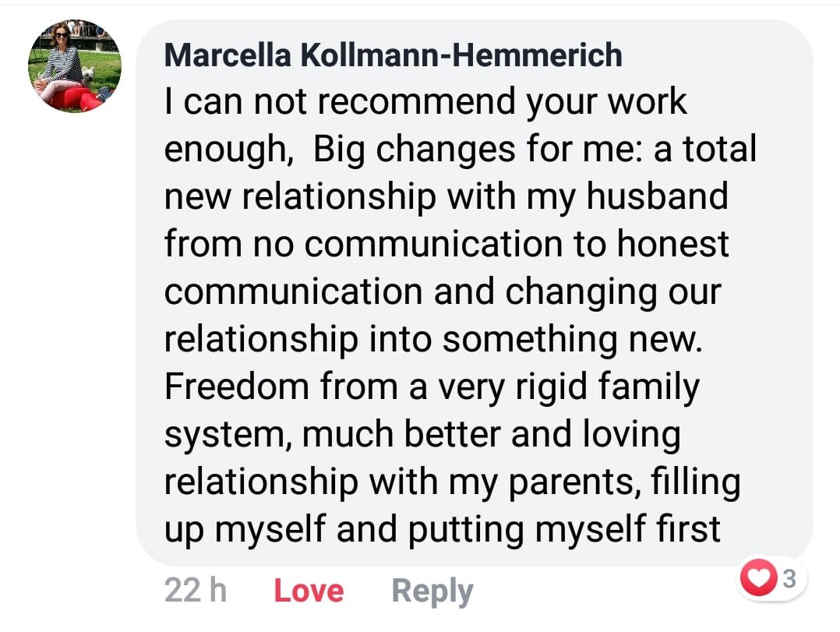
Task: Click the text 'changing our'
Action: (x=612, y=291)
